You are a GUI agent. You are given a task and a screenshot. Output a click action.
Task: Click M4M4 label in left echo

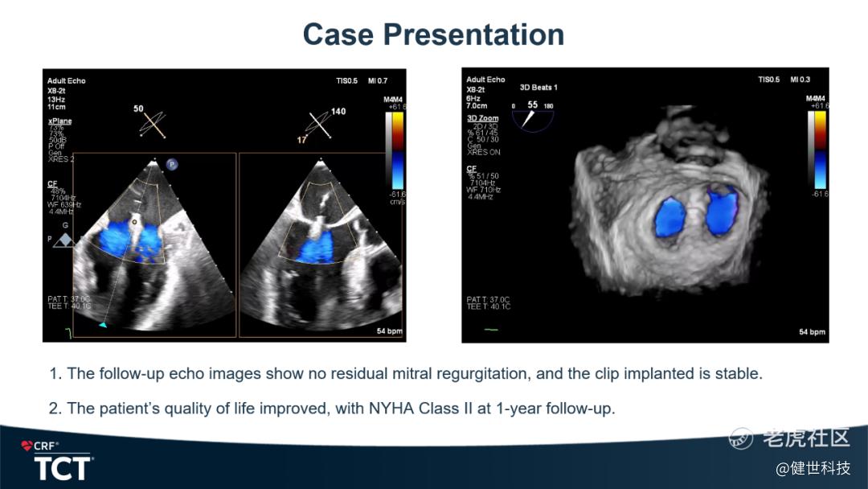coord(393,100)
